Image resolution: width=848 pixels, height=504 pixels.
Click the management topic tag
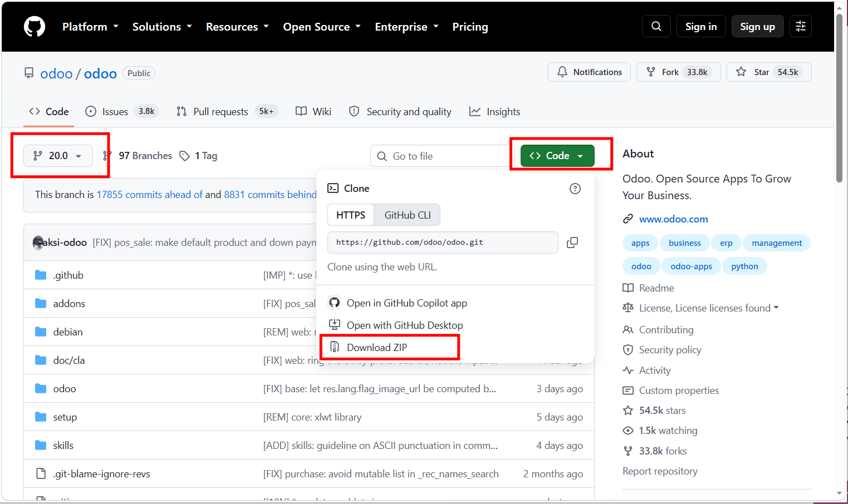777,243
